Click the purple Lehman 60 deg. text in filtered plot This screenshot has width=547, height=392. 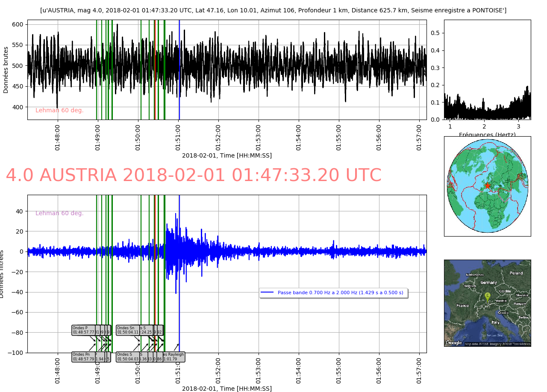tap(59, 214)
